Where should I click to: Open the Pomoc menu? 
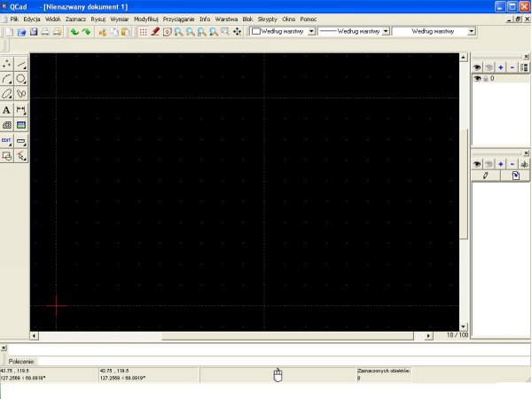tap(308, 20)
